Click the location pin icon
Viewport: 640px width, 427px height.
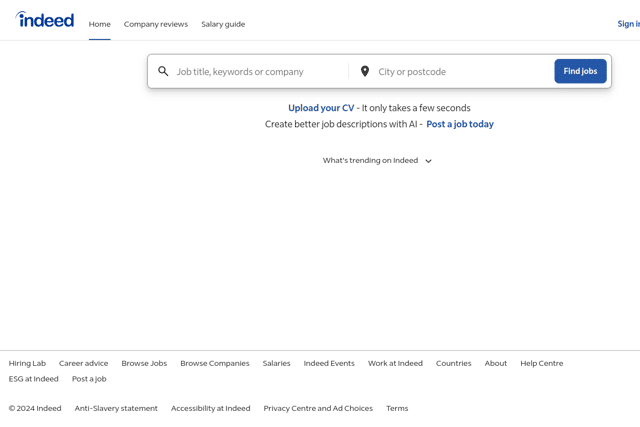(365, 71)
